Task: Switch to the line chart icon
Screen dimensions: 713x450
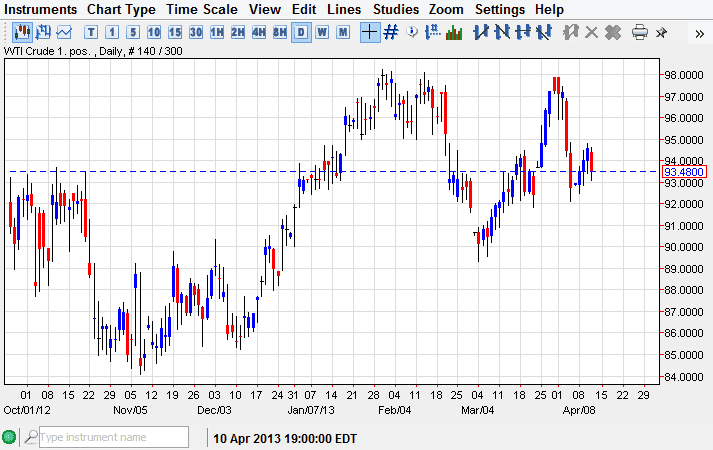Action: click(65, 32)
